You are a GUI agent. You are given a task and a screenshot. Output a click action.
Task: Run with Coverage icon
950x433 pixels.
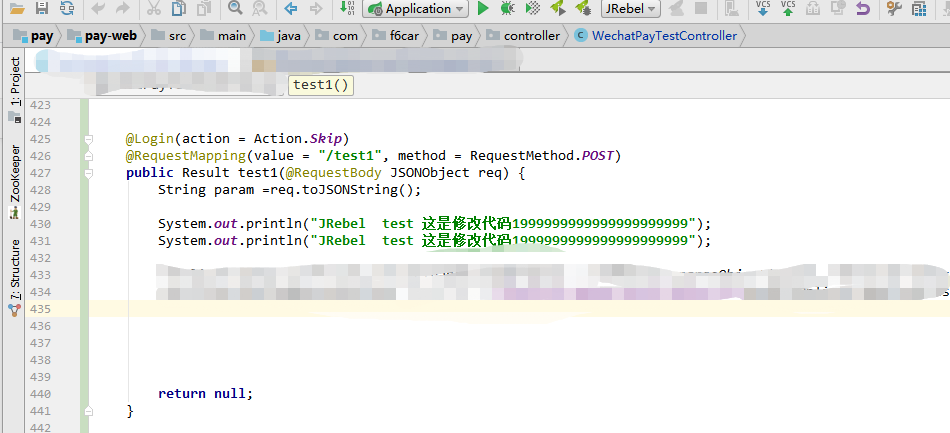coord(533,8)
